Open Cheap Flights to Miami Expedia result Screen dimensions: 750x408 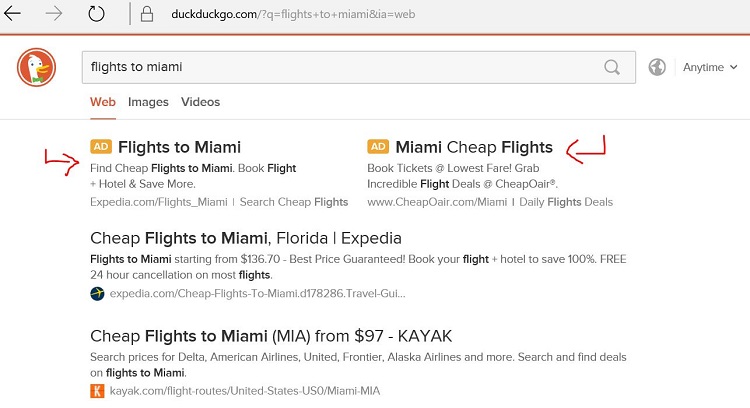pyautogui.click(x=245, y=238)
